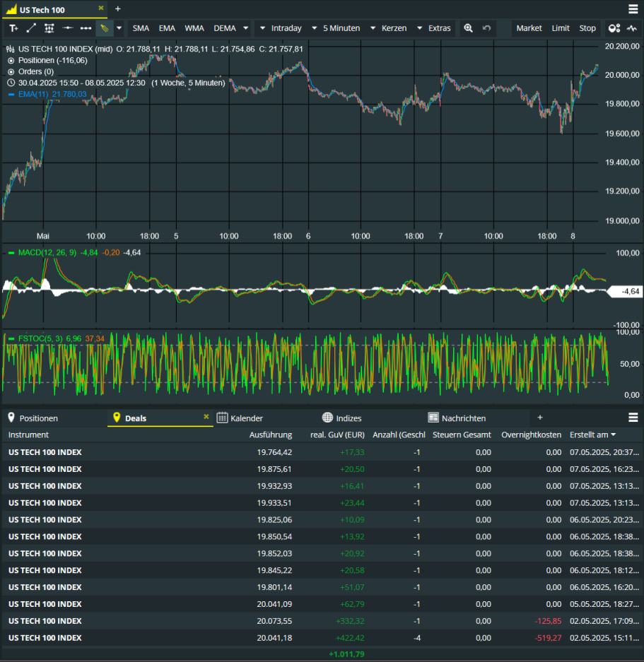Click the +422,42 profit value

(x=349, y=638)
